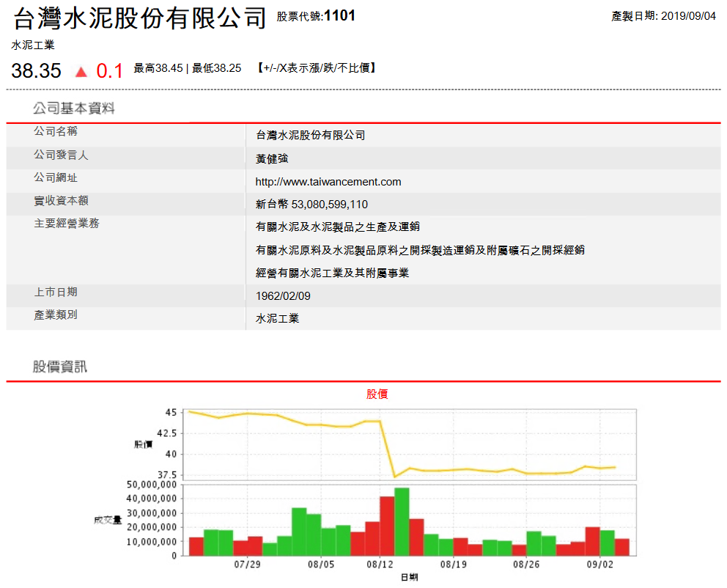Viewport: 727px width, 588px height.
Task: Click the 公司基本資料 section header
Action: 74,109
